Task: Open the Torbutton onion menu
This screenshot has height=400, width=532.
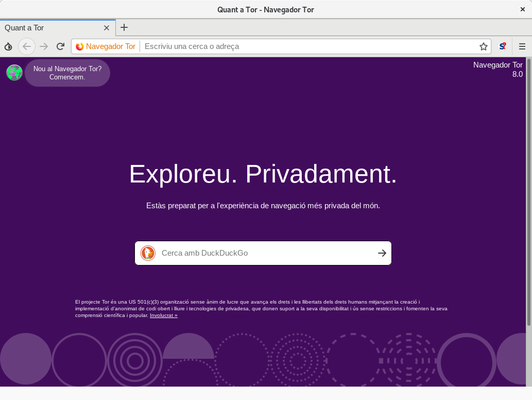Action: point(8,46)
